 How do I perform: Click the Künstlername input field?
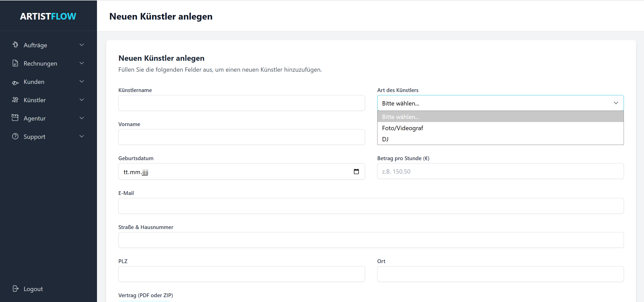tap(241, 103)
